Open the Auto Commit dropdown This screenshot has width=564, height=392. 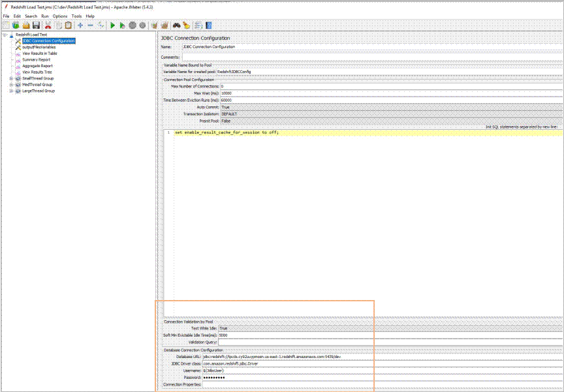(x=392, y=107)
